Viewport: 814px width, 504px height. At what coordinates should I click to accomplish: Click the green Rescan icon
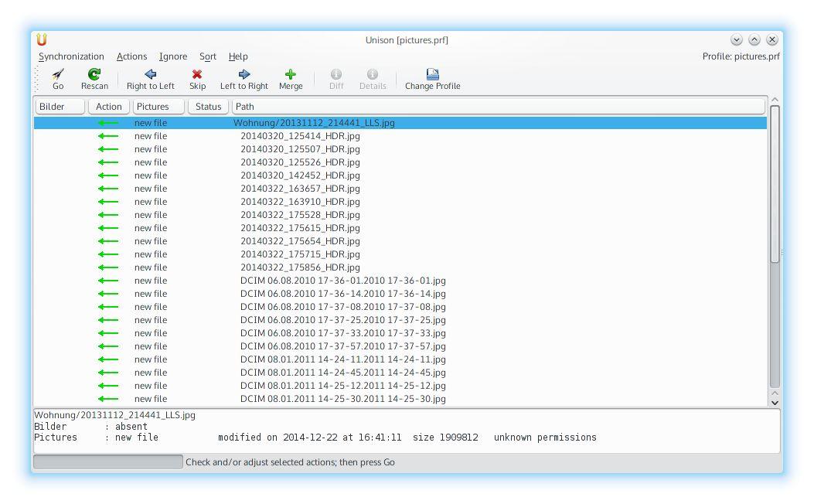tap(94, 74)
